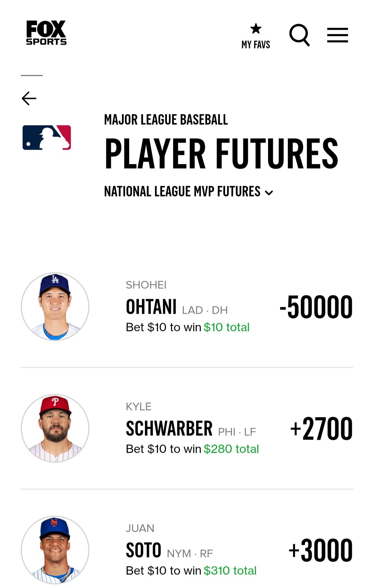Open Juan Soto's headshot
The width and height of the screenshot is (374, 588).
tap(55, 550)
